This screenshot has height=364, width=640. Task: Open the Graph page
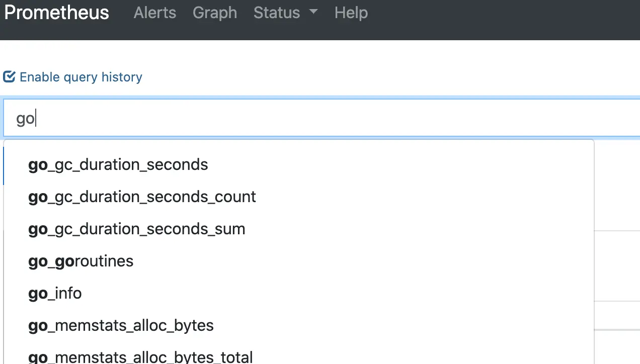point(215,13)
